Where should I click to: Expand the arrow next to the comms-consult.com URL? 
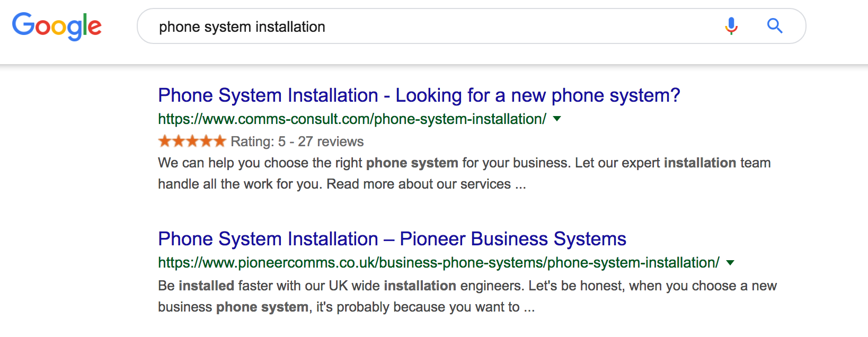[557, 119]
